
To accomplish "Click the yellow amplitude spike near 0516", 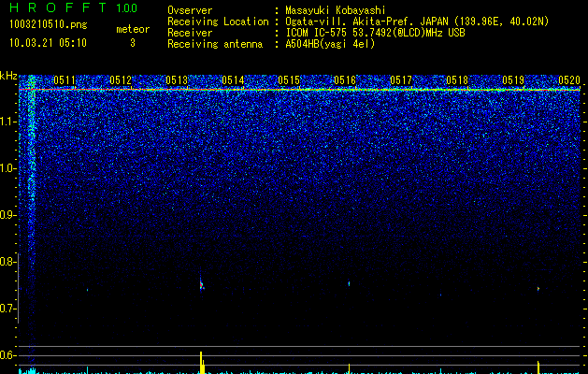I will (349, 368).
